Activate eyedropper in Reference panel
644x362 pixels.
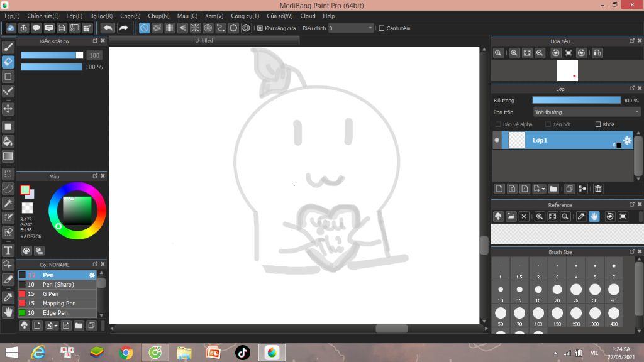(580, 216)
